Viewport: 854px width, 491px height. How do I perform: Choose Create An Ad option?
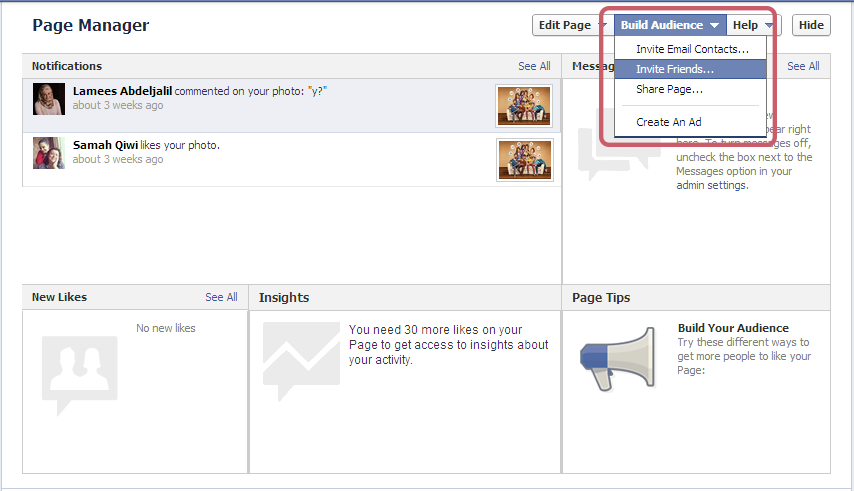669,122
